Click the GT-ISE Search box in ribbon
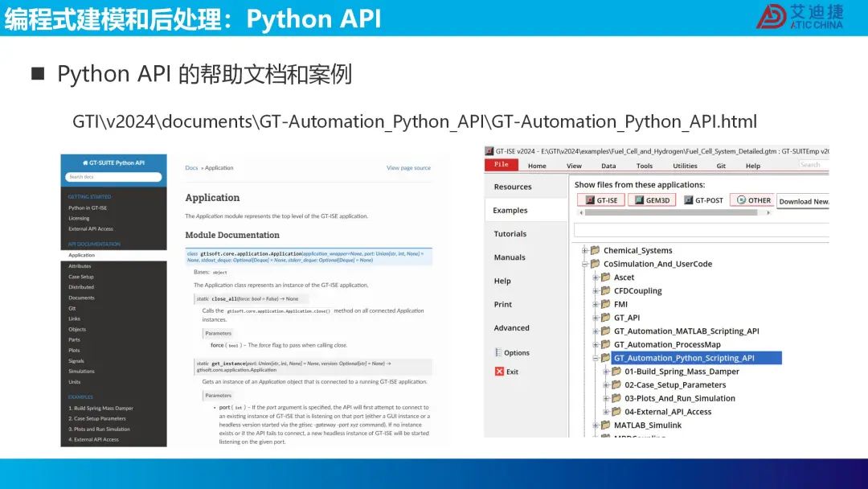Image resolution: width=868 pixels, height=489 pixels. point(813,165)
